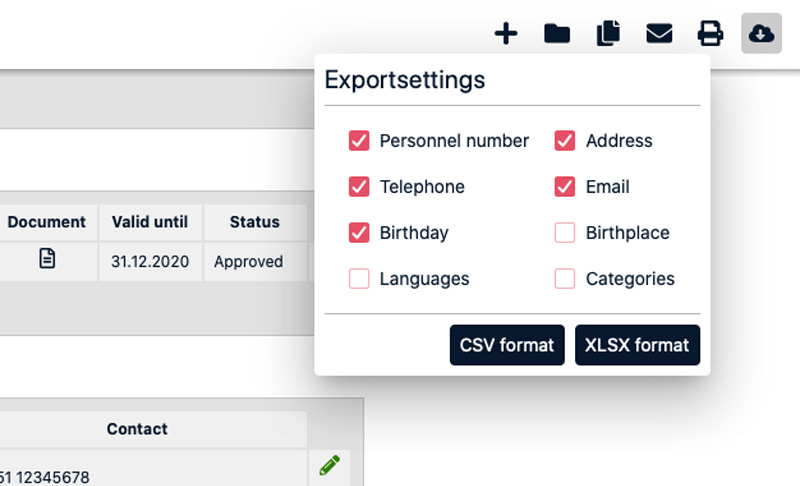Screen dimensions: 800x486
Task: Click the Valid until column header
Action: tap(150, 222)
